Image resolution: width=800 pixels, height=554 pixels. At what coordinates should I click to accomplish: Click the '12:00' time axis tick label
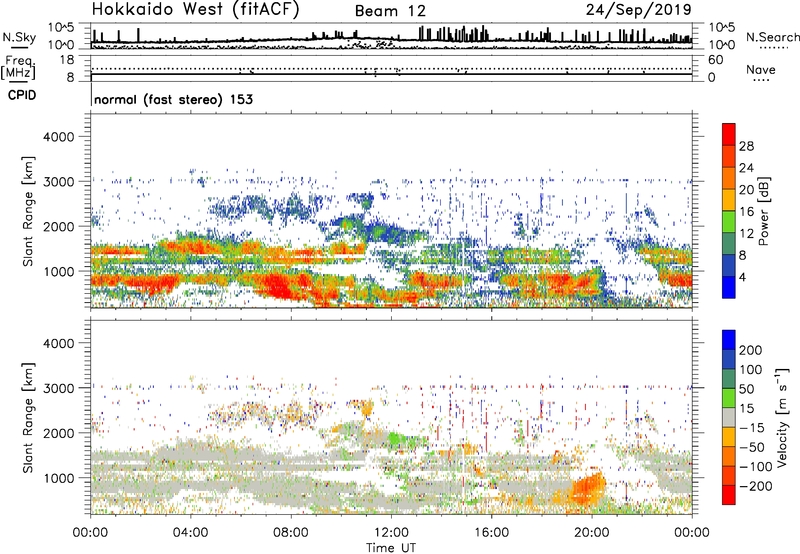point(391,533)
